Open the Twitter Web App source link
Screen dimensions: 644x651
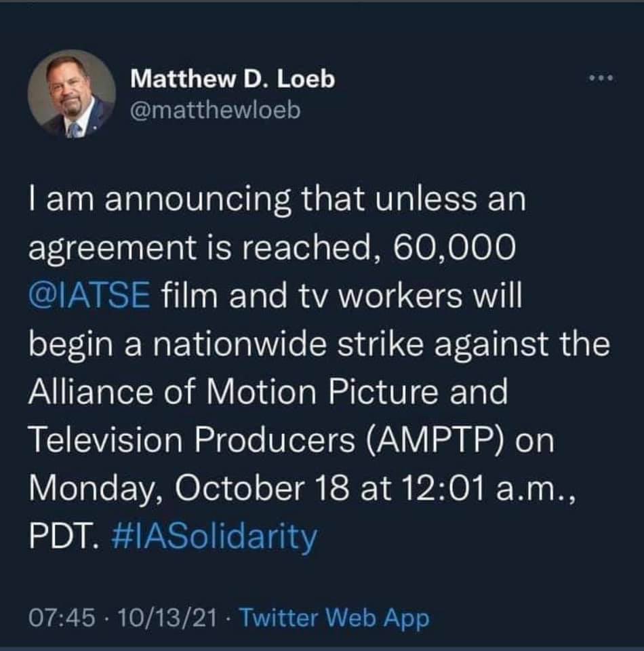334,618
